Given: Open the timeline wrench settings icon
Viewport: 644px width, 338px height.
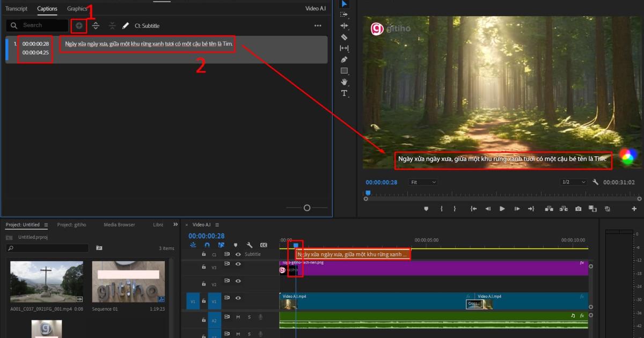Looking at the screenshot, I should point(250,245).
